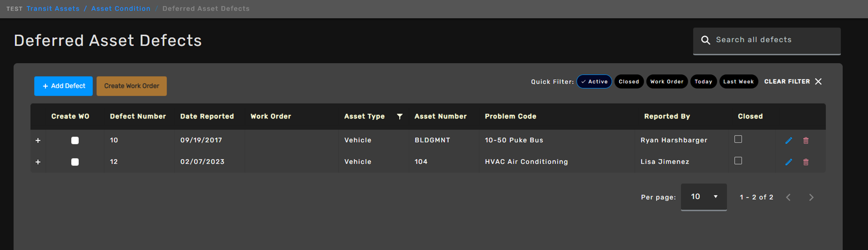The image size is (868, 250).
Task: Expand the row for defect 10
Action: (x=38, y=141)
